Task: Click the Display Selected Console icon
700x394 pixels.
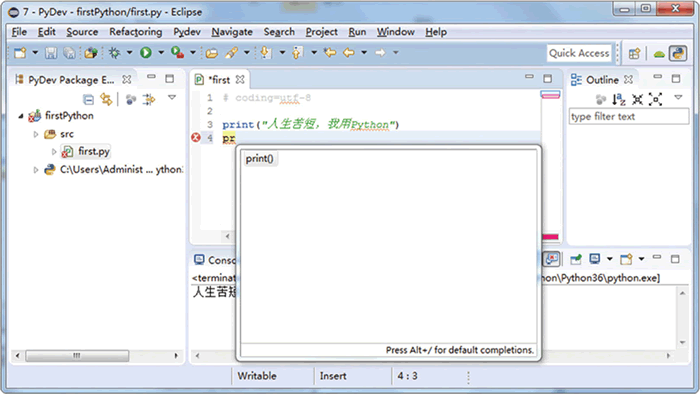Action: click(595, 259)
